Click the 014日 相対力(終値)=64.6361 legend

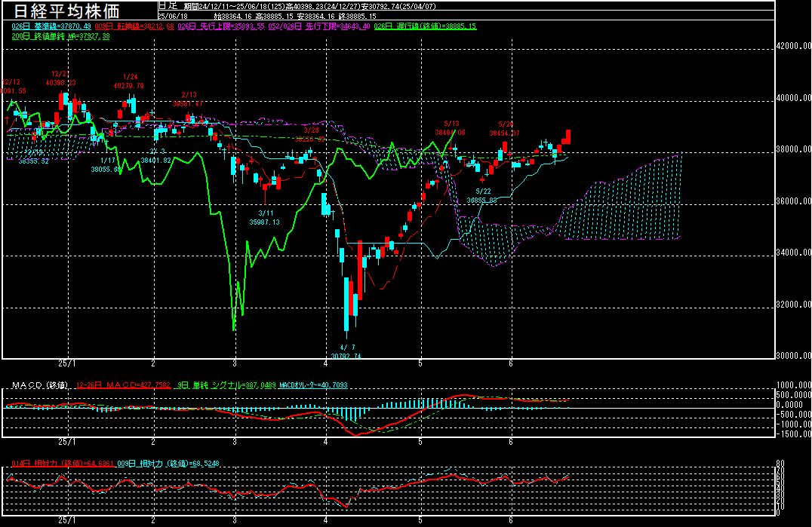pos(62,464)
